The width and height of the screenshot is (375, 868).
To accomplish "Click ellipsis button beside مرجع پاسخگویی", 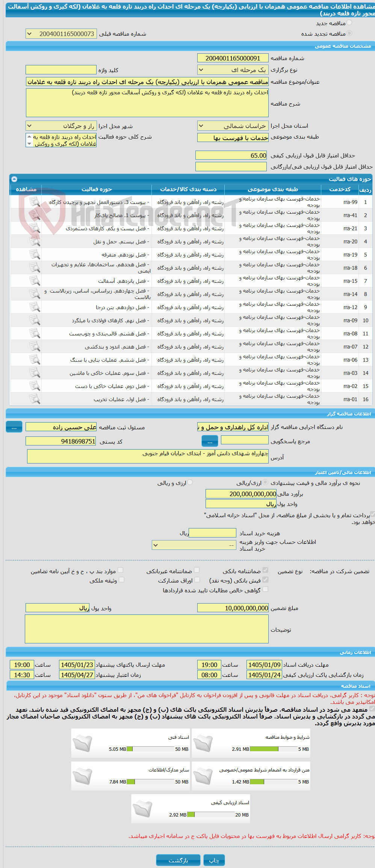I will coord(210,441).
